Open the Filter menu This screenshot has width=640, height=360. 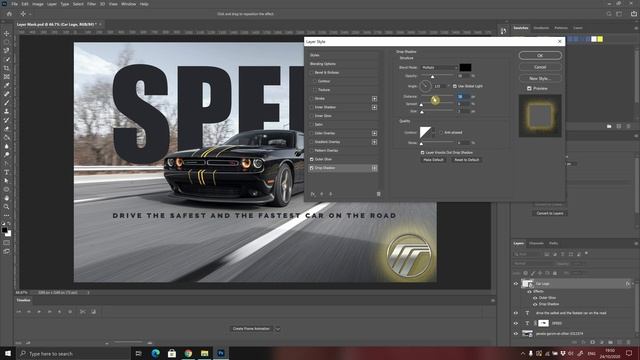click(91, 4)
